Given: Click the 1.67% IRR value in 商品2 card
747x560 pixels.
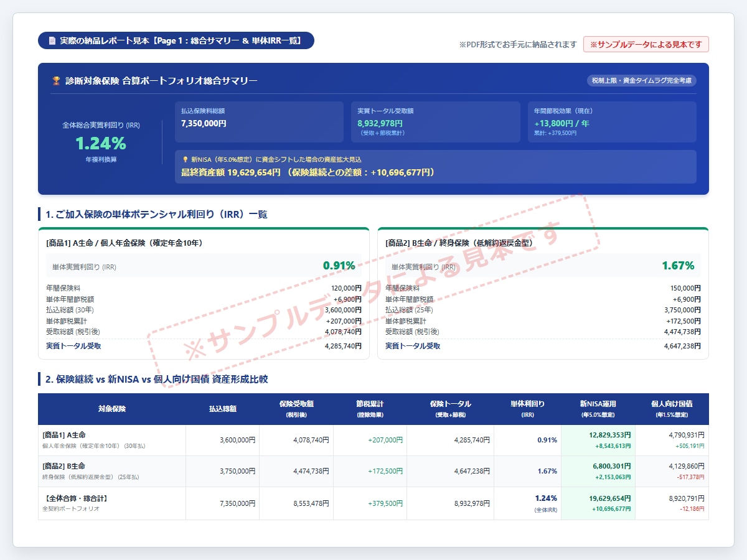Looking at the screenshot, I should point(678,266).
